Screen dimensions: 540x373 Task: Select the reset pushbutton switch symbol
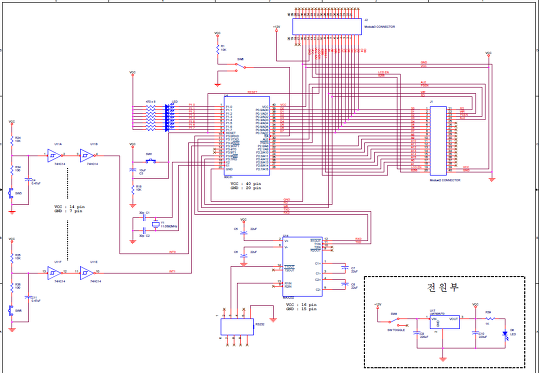pos(150,161)
